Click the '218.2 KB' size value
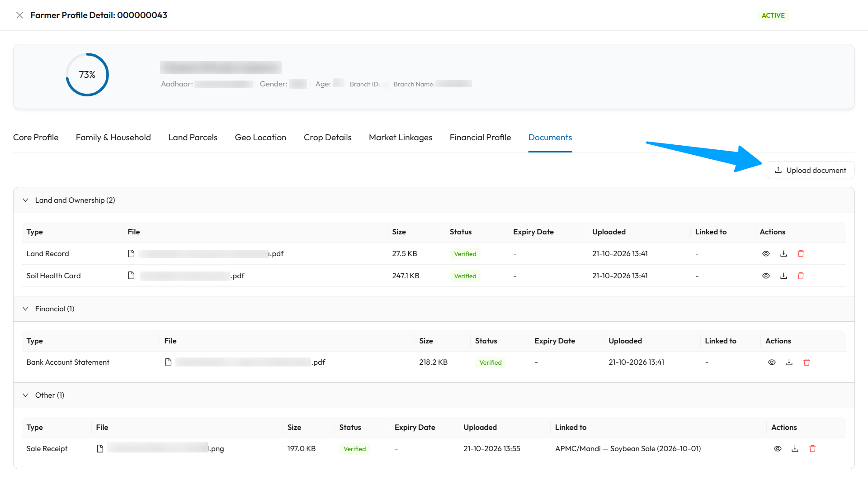Viewport: 868px width, 481px height. 433,362
